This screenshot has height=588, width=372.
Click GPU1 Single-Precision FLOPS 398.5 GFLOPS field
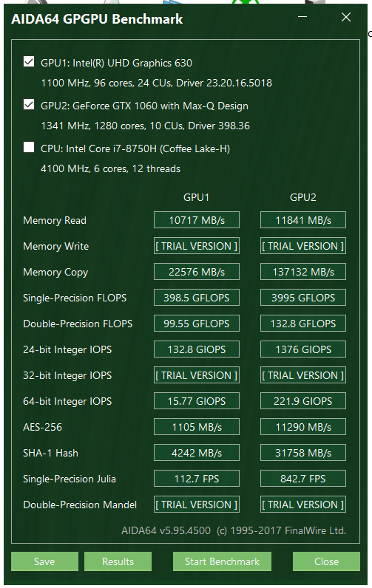[197, 298]
